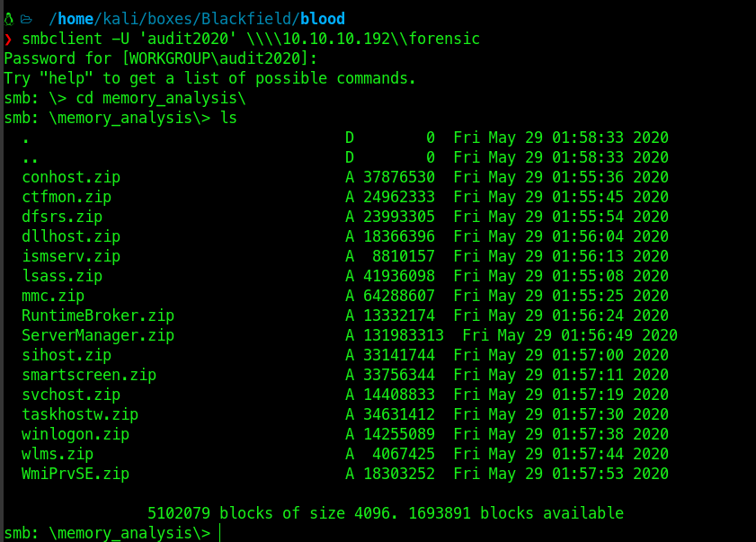This screenshot has height=542, width=756.
Task: Click 'home' in the prompt path
Action: click(76, 19)
